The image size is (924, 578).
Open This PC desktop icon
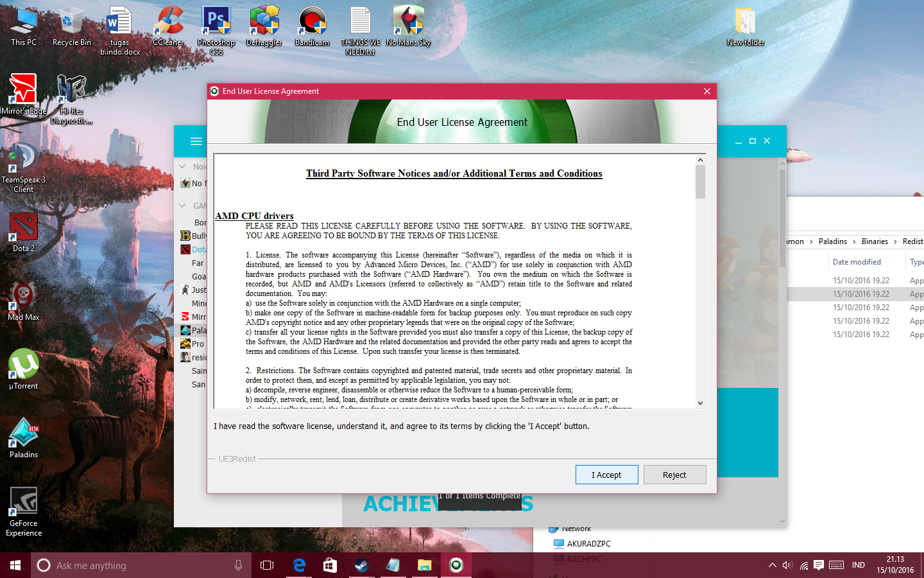pos(24,26)
